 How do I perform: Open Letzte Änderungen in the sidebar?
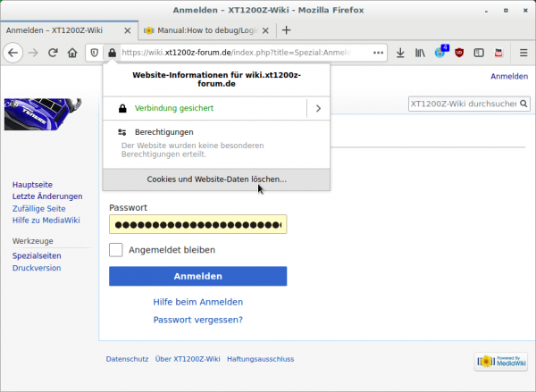(x=47, y=196)
